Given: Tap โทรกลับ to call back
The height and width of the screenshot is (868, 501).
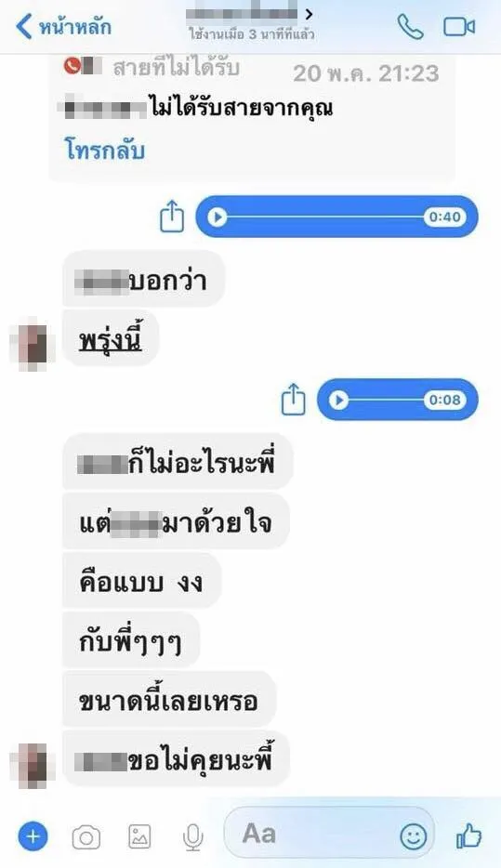Looking at the screenshot, I should [105, 150].
